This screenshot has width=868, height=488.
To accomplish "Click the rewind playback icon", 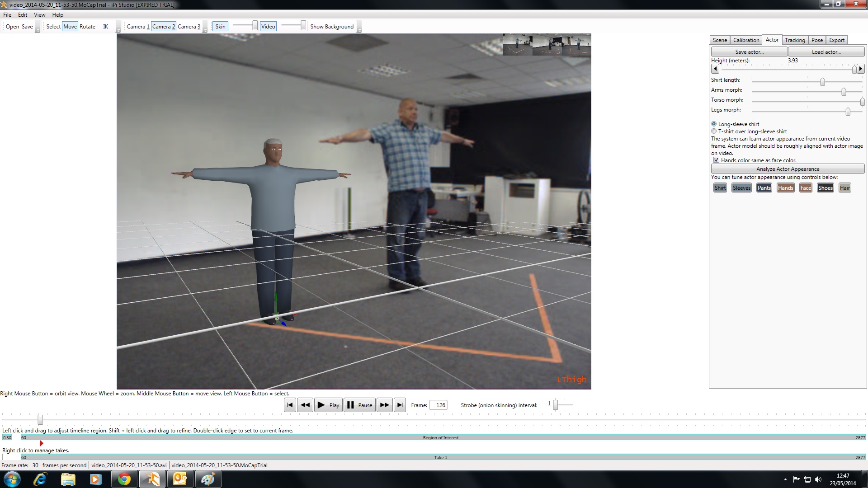I will pos(305,405).
